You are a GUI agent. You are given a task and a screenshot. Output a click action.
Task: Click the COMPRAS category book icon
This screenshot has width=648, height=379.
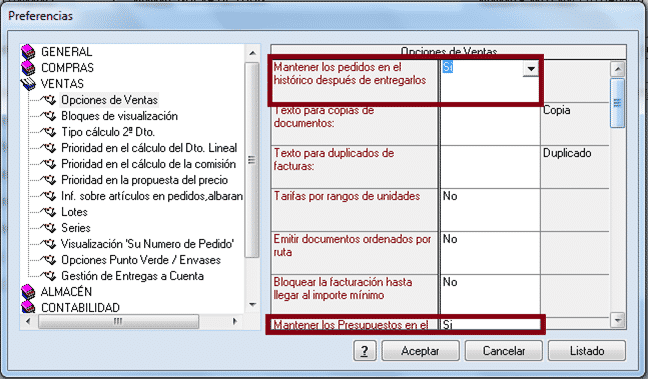[29, 68]
